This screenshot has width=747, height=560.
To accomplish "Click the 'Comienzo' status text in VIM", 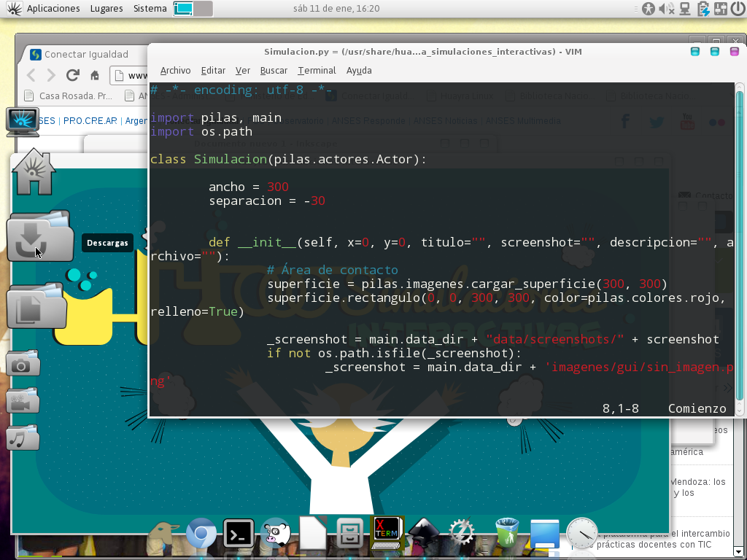I will tap(697, 408).
